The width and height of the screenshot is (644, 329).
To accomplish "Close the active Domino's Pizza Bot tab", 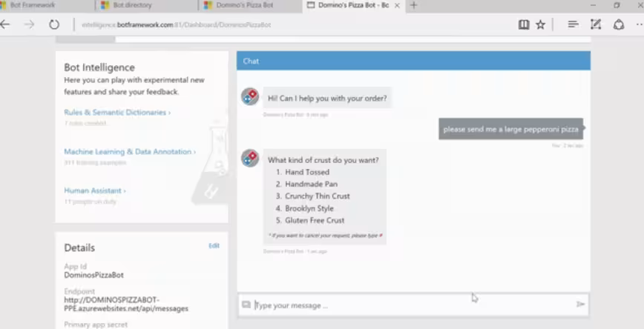I will tap(397, 5).
